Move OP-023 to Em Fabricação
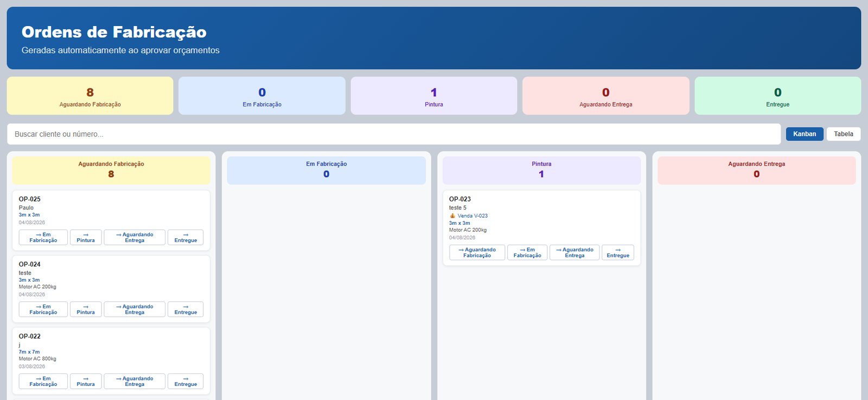This screenshot has width=868, height=400. 527,252
